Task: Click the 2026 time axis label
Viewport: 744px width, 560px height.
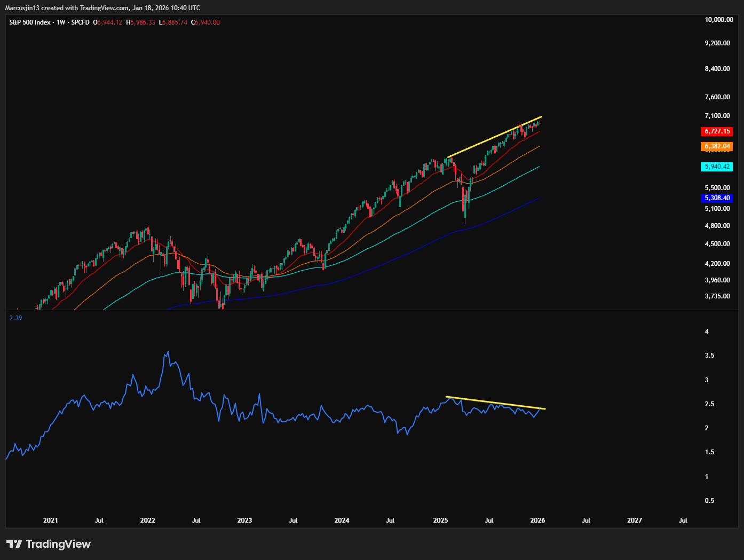Action: click(x=537, y=520)
